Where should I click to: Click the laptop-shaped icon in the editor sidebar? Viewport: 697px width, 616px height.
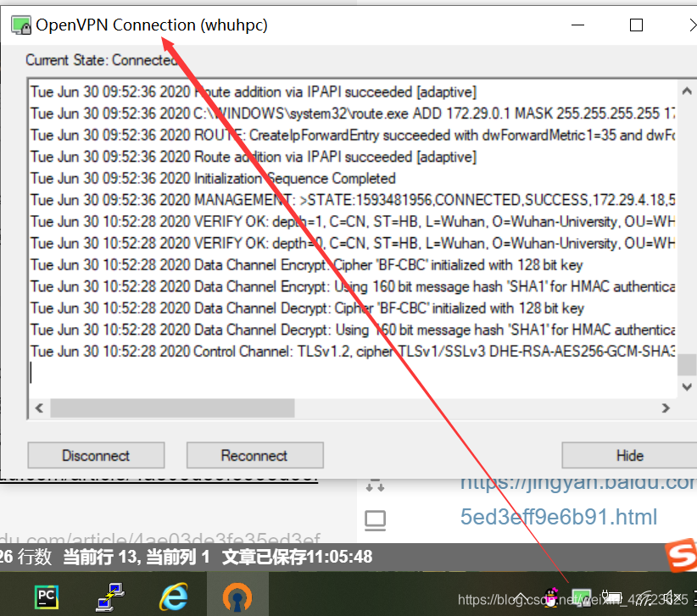tap(375, 520)
